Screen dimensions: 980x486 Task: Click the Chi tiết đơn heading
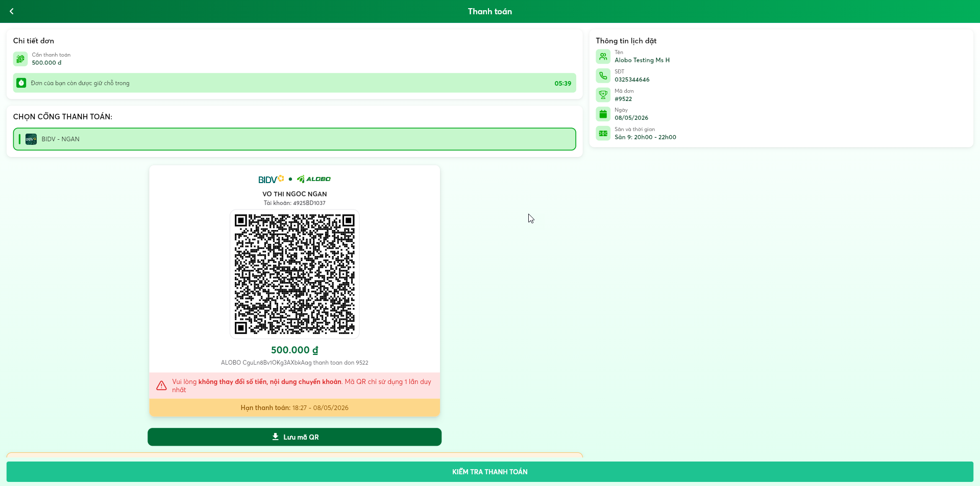[34, 41]
